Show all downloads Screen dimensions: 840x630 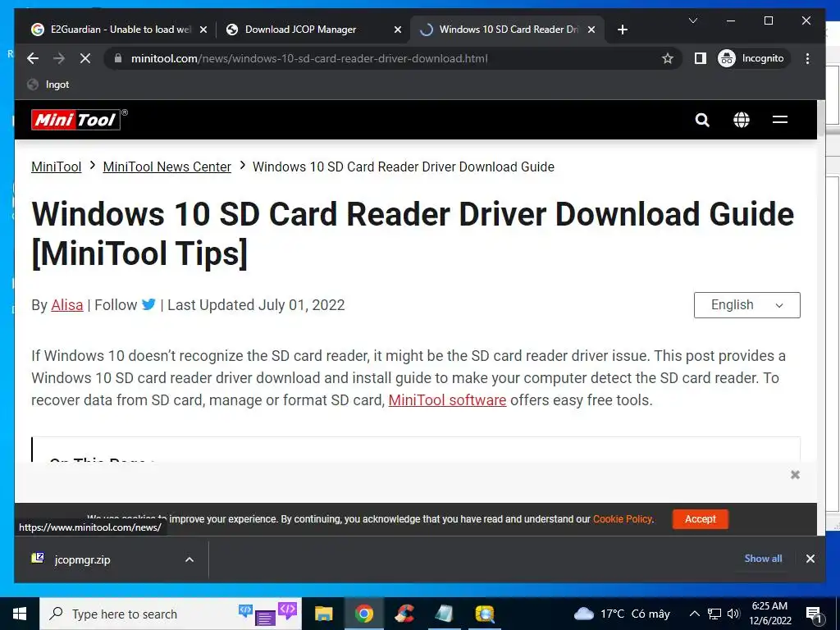click(x=763, y=559)
